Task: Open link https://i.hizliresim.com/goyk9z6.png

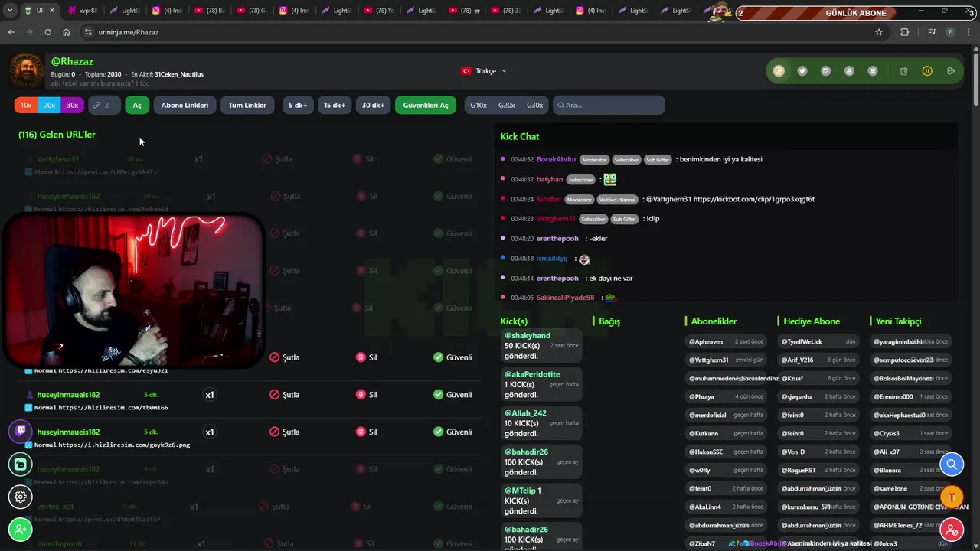Action: point(124,445)
